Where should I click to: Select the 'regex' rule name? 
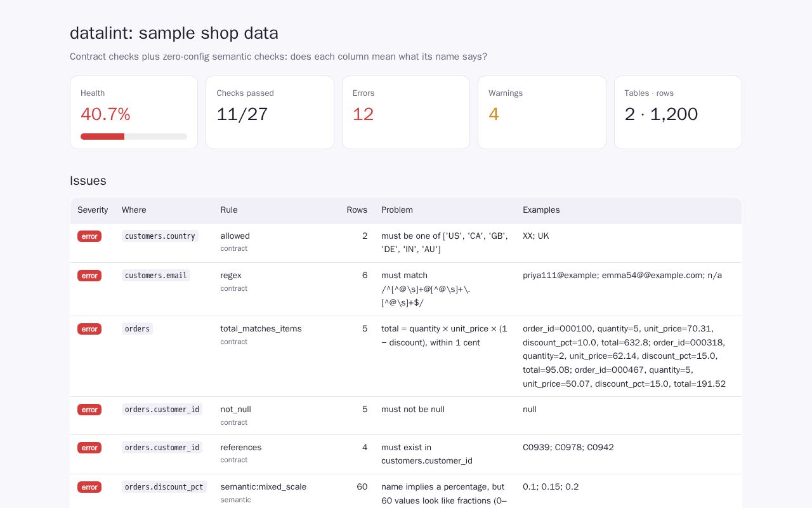231,276
